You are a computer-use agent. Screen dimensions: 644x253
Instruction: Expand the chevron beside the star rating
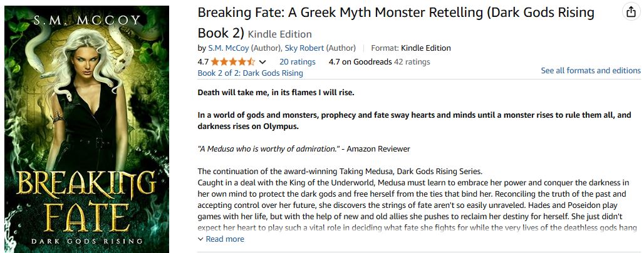click(262, 62)
